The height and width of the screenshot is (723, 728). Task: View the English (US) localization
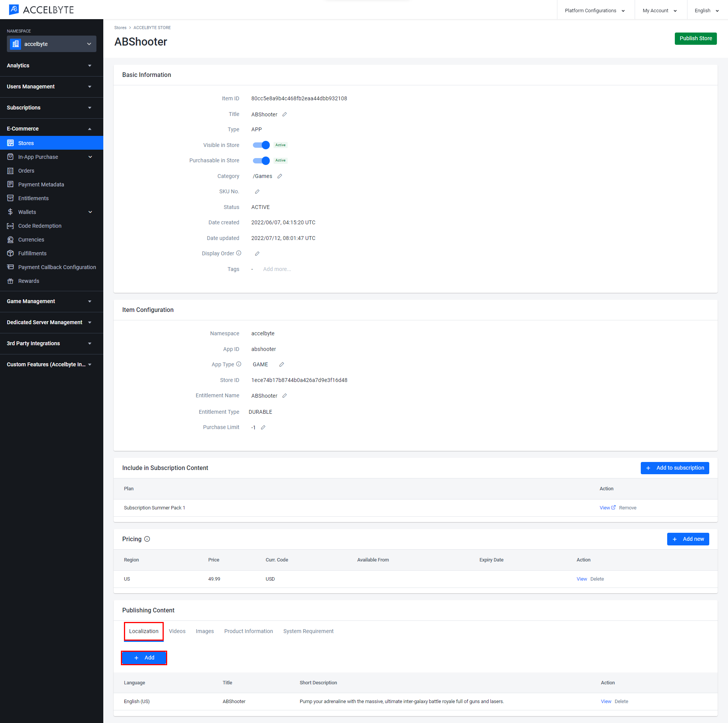(606, 701)
